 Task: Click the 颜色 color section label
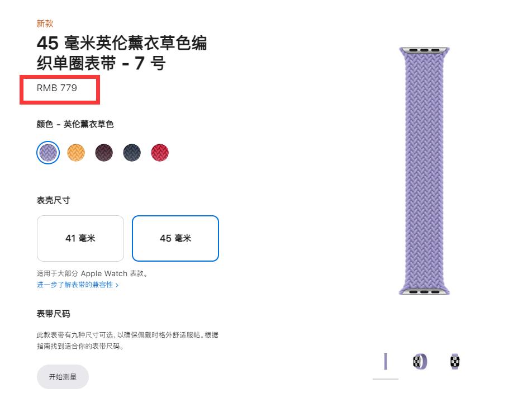tap(74, 124)
